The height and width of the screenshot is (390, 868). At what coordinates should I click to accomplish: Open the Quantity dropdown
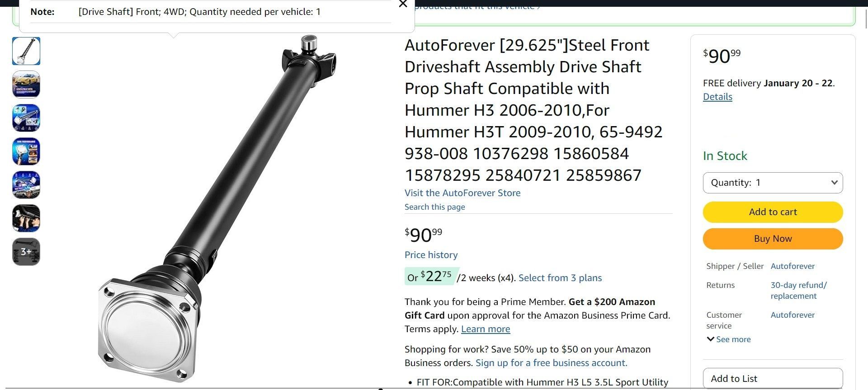coord(773,183)
